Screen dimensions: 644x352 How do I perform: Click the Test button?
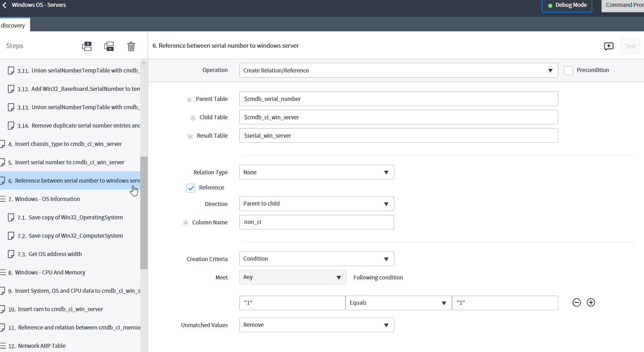(x=630, y=46)
